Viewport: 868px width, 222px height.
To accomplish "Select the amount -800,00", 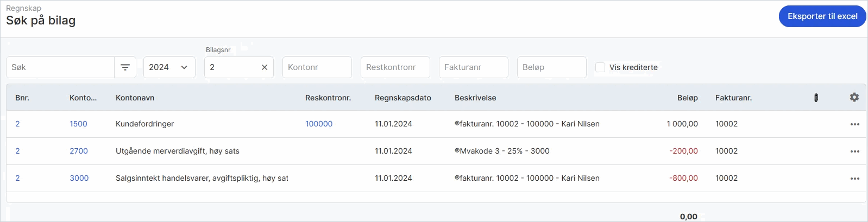I will [x=684, y=178].
